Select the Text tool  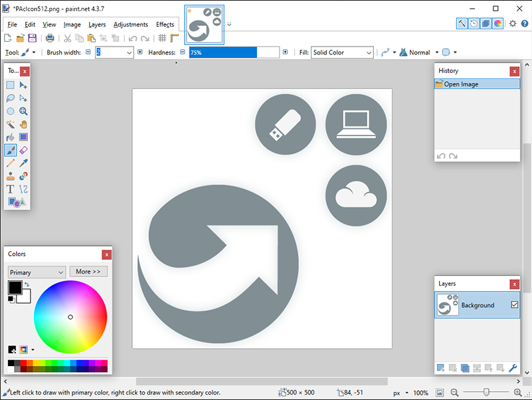pos(11,189)
